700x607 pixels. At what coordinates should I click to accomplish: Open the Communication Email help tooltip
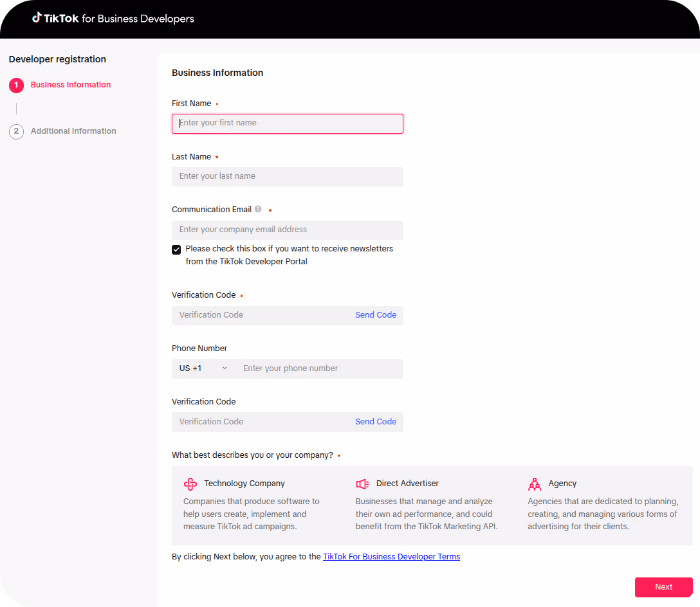257,208
